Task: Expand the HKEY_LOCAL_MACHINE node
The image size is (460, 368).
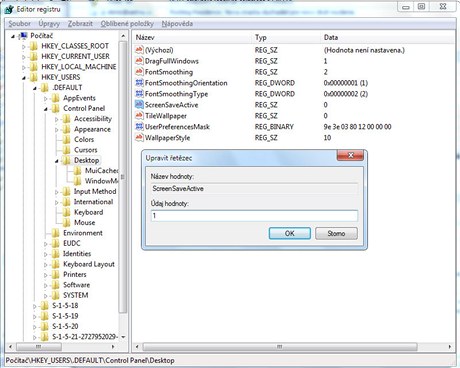Action: 24,67
